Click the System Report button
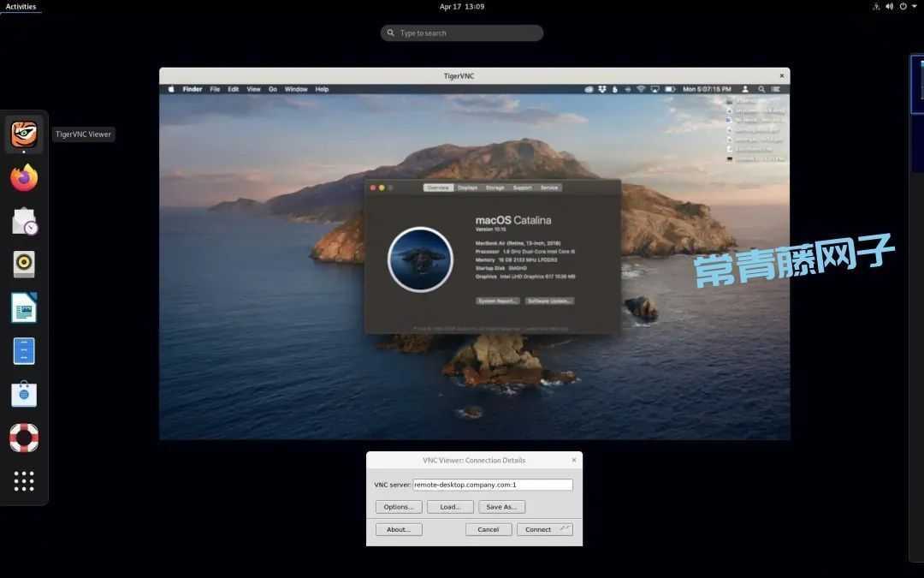 498,301
